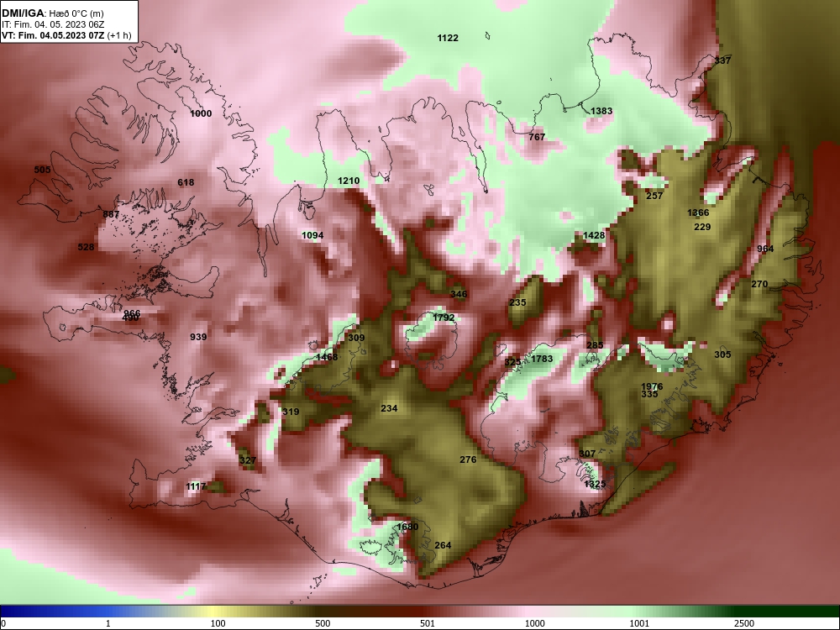The height and width of the screenshot is (630, 840).
Task: Click the map title 'DMI/IGA: Hæð 0°C (m)'
Action: pyautogui.click(x=51, y=13)
